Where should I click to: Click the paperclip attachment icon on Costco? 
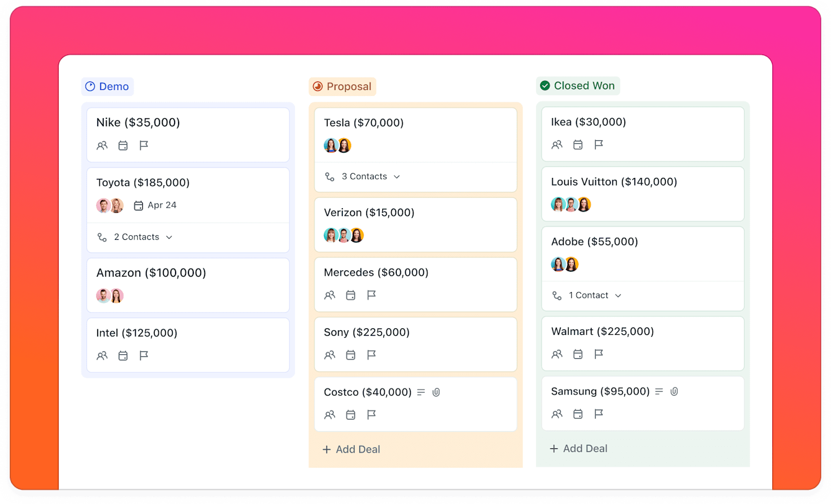coord(436,392)
